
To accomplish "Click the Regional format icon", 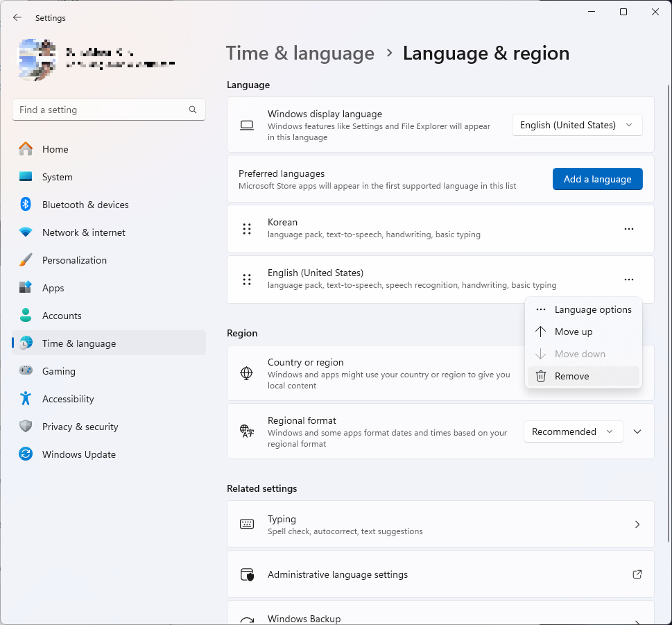I will pos(247,431).
